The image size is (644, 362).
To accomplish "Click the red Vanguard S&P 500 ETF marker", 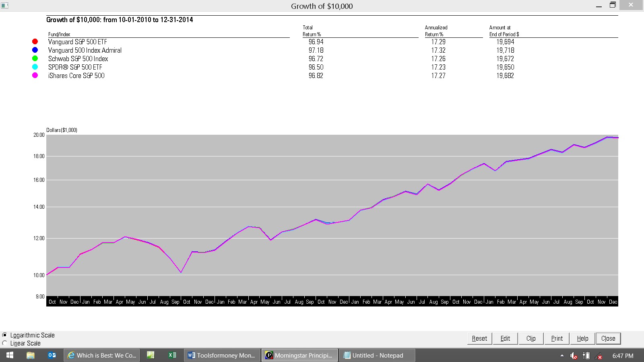I will tap(35, 41).
